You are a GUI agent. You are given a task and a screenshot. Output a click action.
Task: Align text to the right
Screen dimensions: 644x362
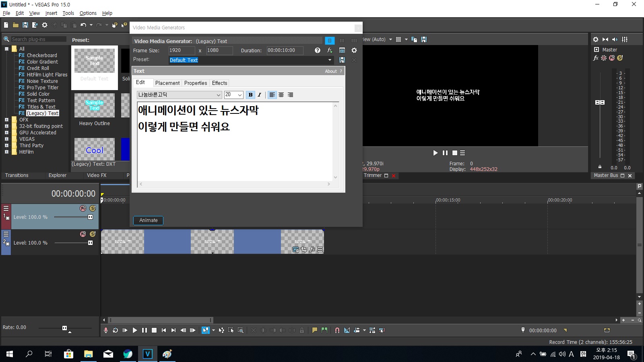point(290,95)
